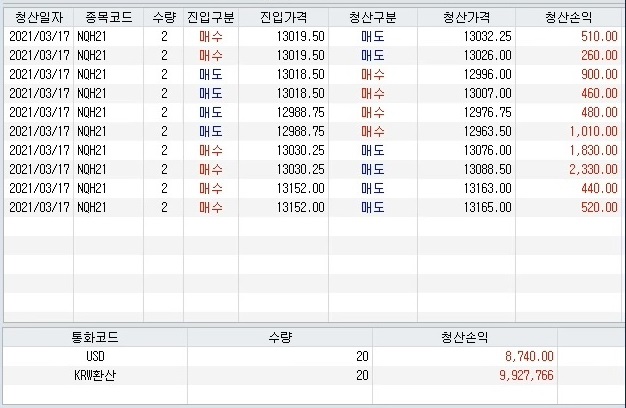Click the 청산손익 header in top table

[x=568, y=17]
